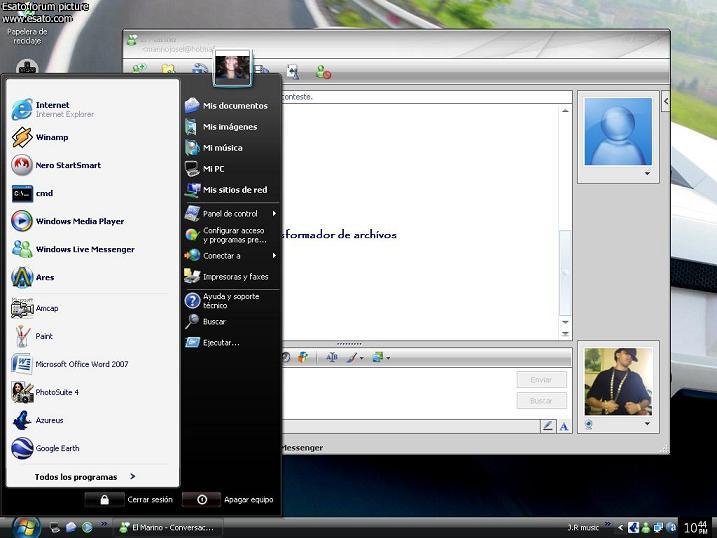Open Azureus from the program list
Image resolution: width=717 pixels, height=538 pixels.
[91, 420]
